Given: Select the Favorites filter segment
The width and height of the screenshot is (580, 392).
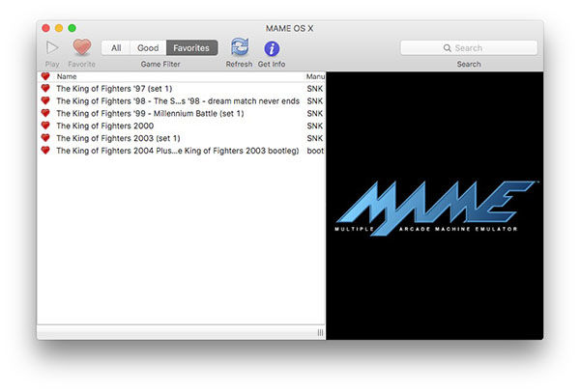Looking at the screenshot, I should click(x=190, y=47).
